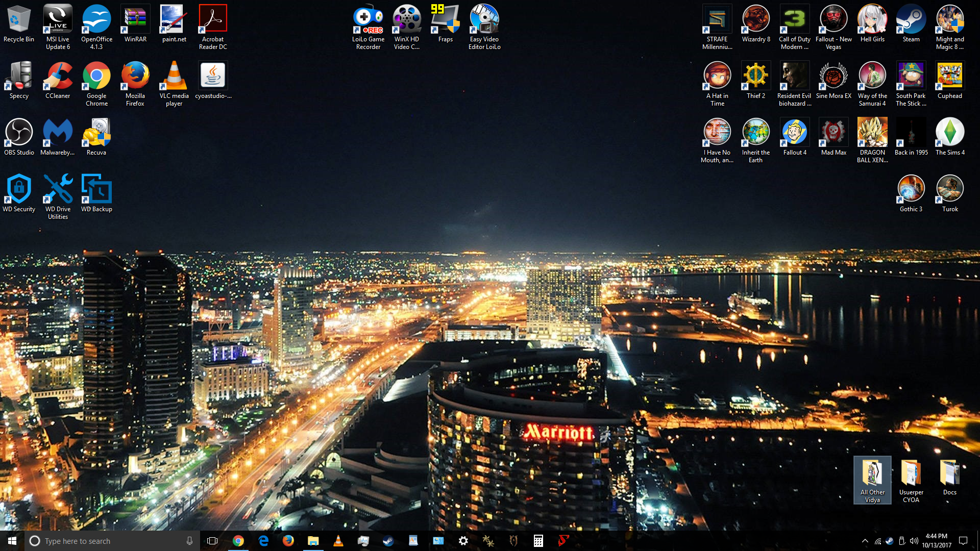The height and width of the screenshot is (551, 980).
Task: Select the STRAFE Millennium game shortcut
Action: pos(717,28)
